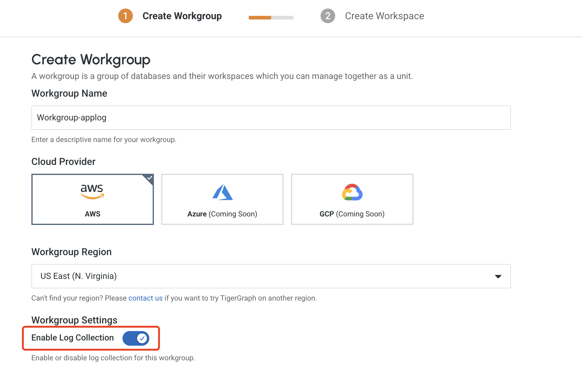The width and height of the screenshot is (582, 392).
Task: Open the contact us link
Action: [145, 298]
